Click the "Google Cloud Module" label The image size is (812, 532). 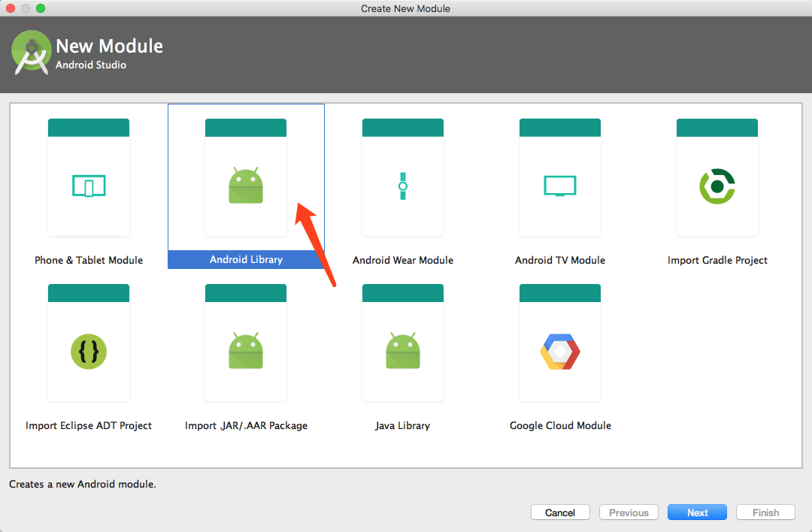[x=560, y=425]
